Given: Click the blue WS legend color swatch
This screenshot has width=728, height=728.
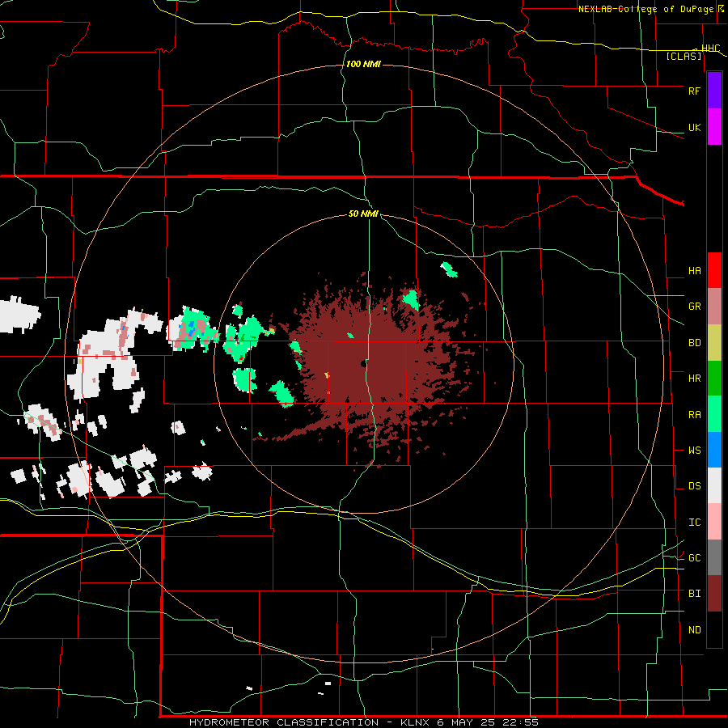Looking at the screenshot, I should pyautogui.click(x=714, y=450).
